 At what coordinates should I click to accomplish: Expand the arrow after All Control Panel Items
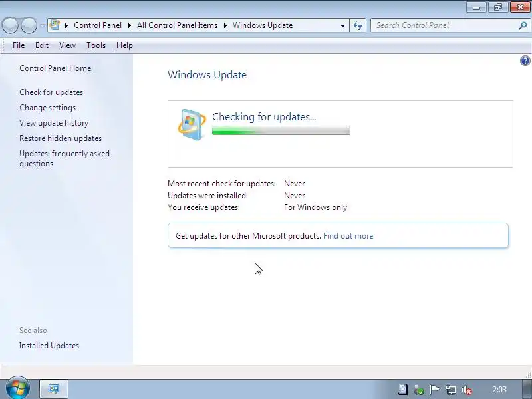pyautogui.click(x=225, y=25)
